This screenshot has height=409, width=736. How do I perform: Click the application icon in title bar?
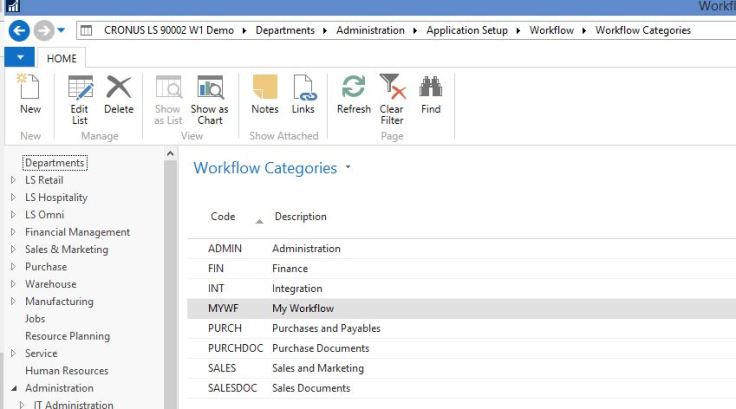tap(13, 6)
